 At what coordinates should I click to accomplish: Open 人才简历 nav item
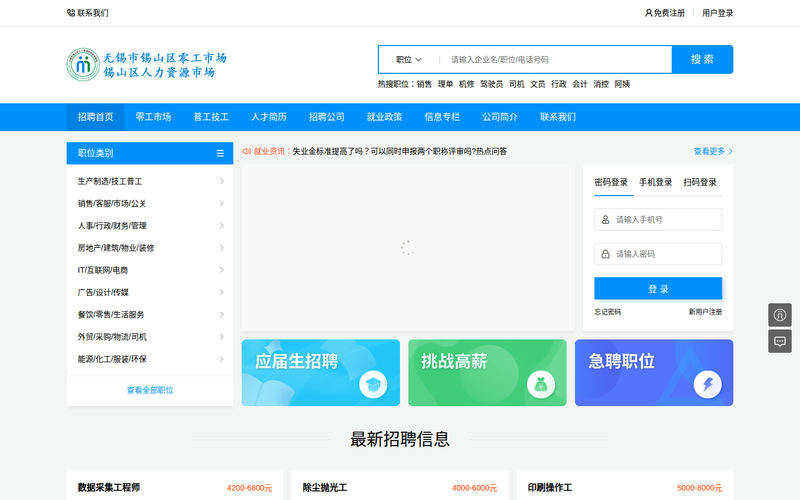point(269,117)
